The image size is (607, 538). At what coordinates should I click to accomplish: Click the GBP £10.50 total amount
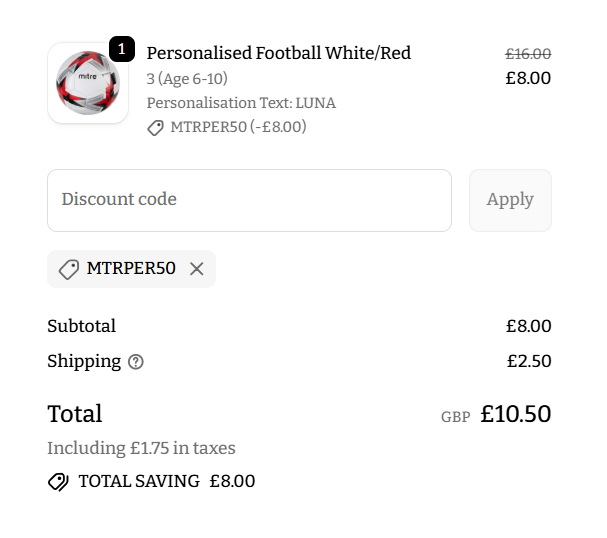(x=515, y=414)
